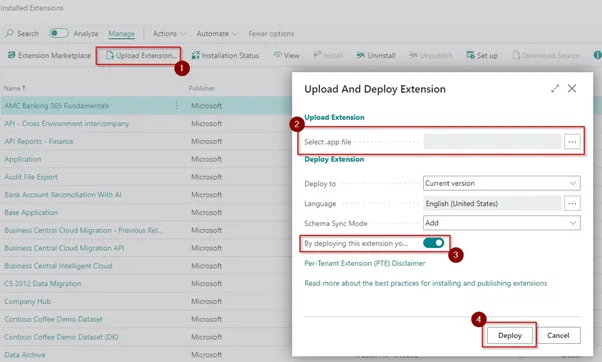Open Contoso Coffee Demo Dataset (DK)
The width and height of the screenshot is (602, 362).
coord(61,337)
